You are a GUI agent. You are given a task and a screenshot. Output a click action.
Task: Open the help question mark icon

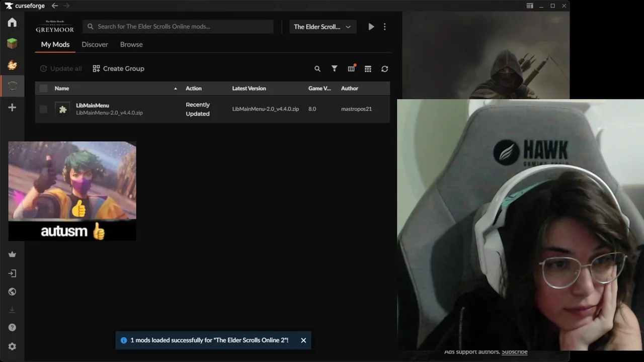point(12,327)
